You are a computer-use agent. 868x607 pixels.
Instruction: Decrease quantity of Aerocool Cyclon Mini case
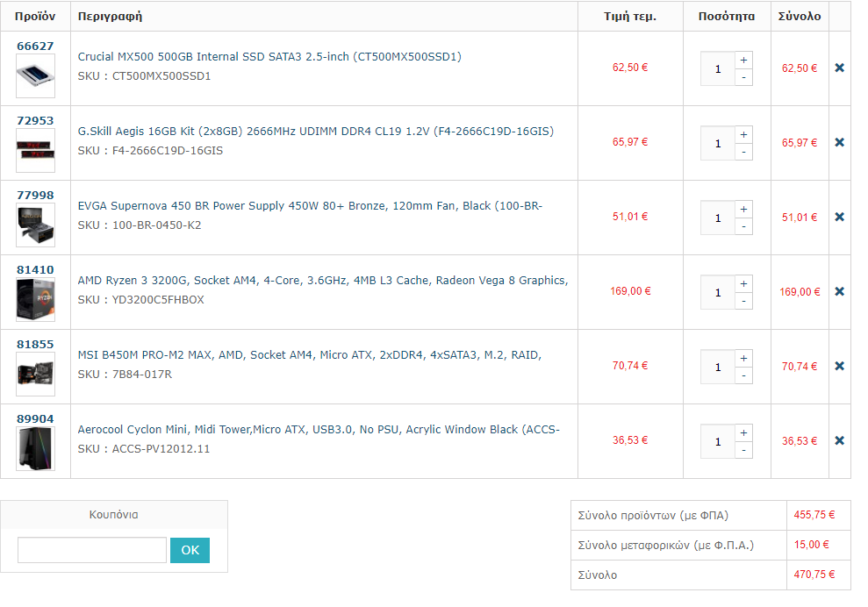(x=743, y=450)
